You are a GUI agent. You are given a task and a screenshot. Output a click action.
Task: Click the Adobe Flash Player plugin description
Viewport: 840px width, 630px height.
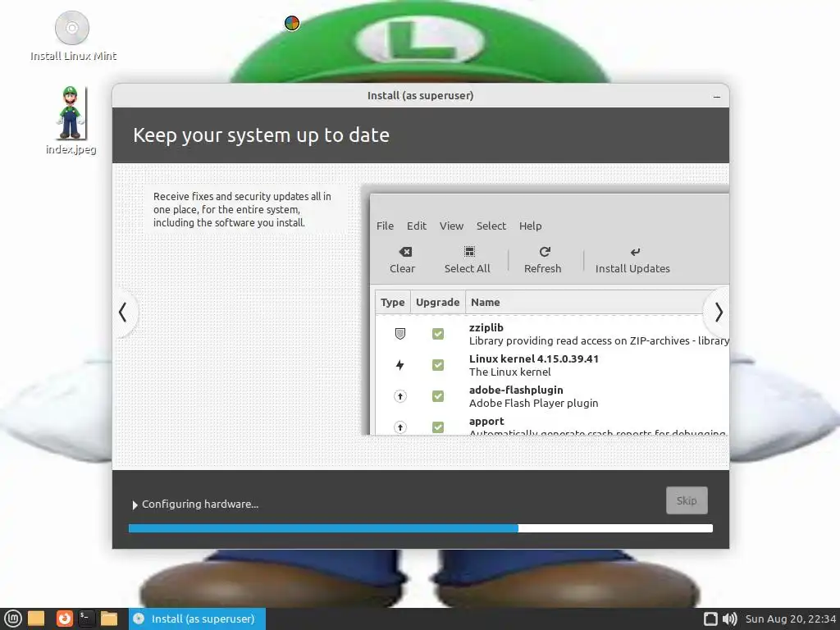coord(533,403)
